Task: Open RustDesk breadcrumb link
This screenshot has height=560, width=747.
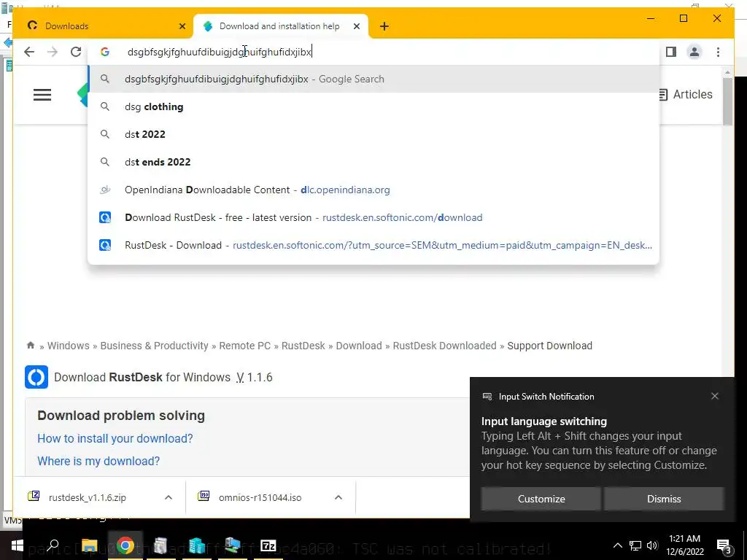Action: [x=303, y=346]
